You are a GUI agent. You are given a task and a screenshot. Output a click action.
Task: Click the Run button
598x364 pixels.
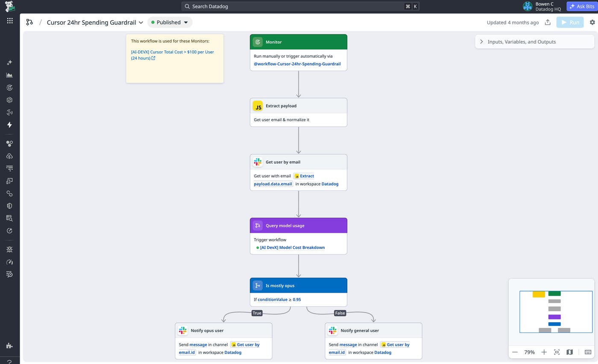click(x=570, y=22)
